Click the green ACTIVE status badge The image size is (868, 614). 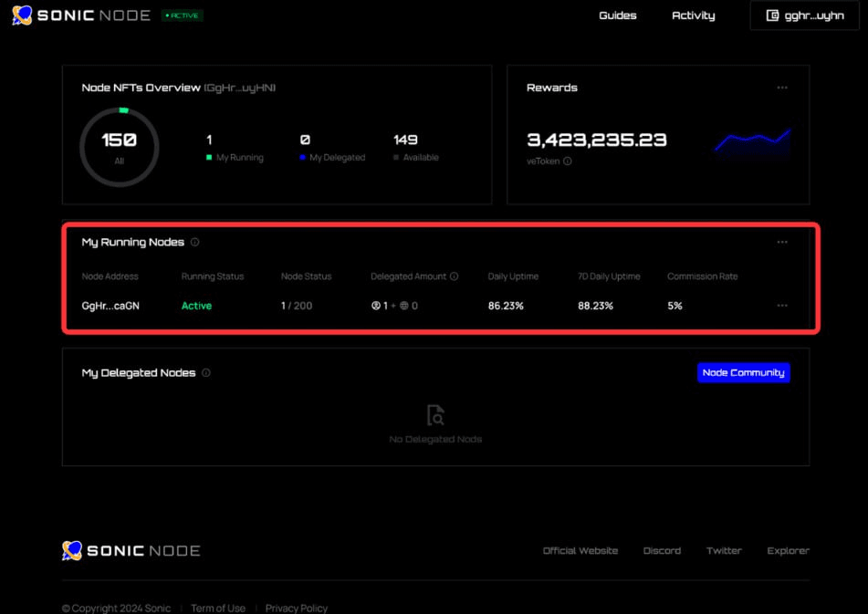pyautogui.click(x=183, y=16)
